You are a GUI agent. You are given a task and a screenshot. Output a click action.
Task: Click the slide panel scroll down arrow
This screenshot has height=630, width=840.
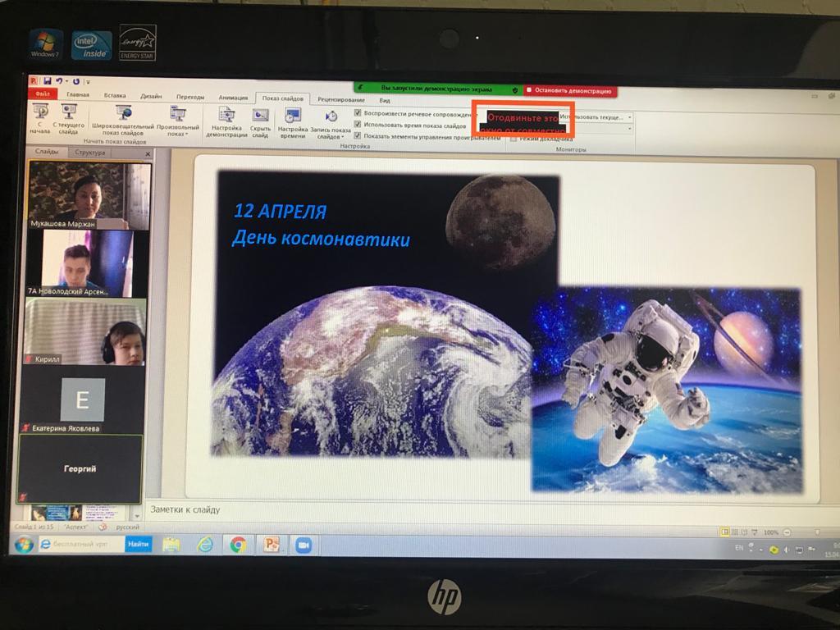tap(137, 517)
